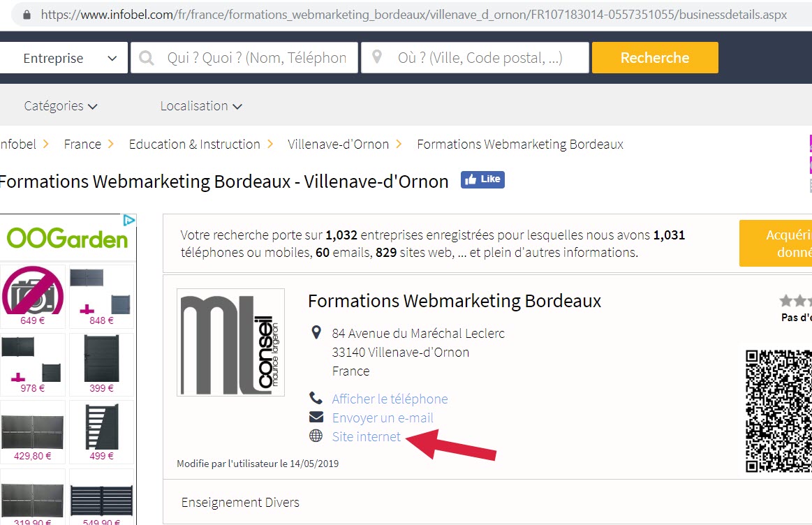The width and height of the screenshot is (812, 525).
Task: Click the Facebook Like thumbs-up button
Action: coord(482,179)
